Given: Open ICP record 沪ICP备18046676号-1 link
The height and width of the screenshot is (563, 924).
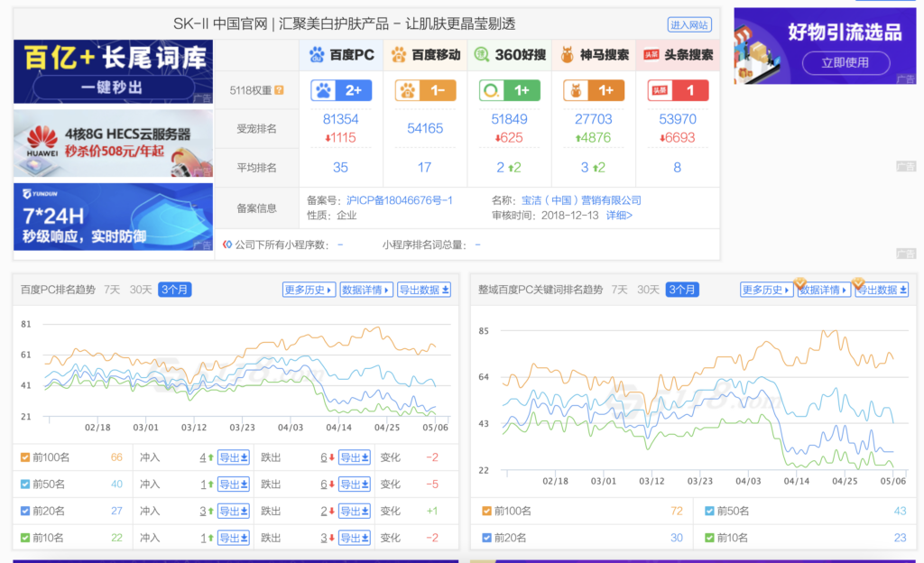Looking at the screenshot, I should 400,200.
